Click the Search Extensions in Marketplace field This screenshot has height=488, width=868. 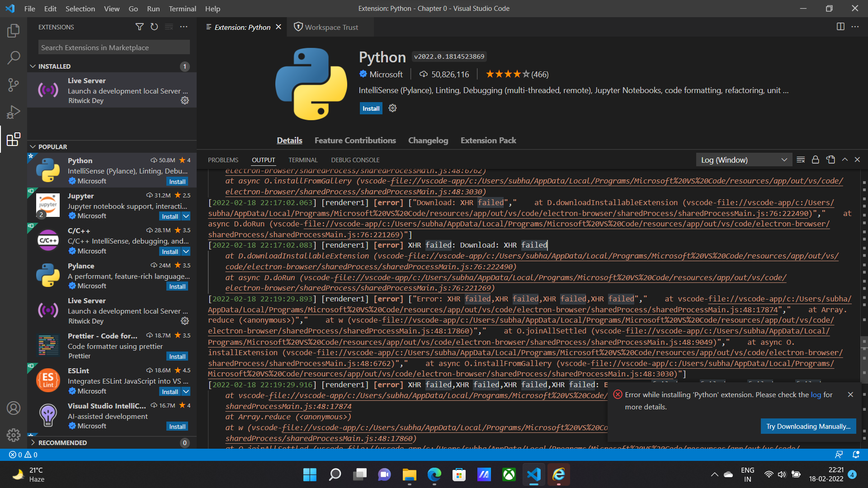tap(113, 47)
